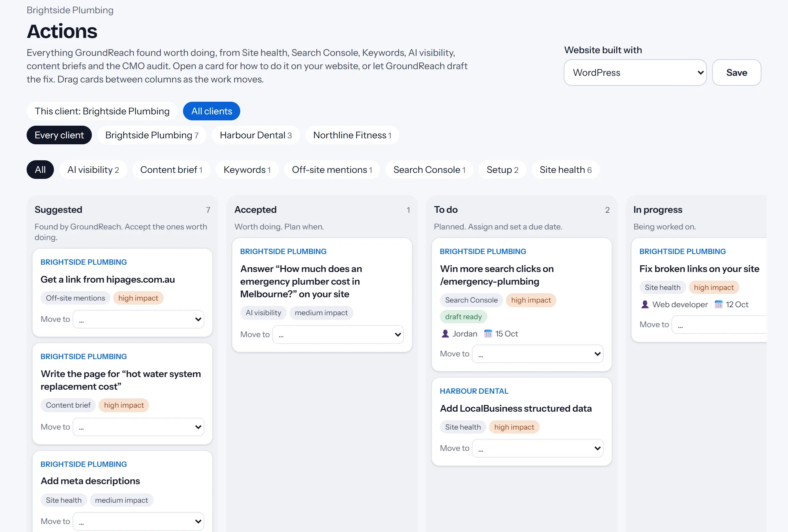Image resolution: width=788 pixels, height=532 pixels.
Task: Click the person icon beside Jordan
Action: tap(445, 334)
